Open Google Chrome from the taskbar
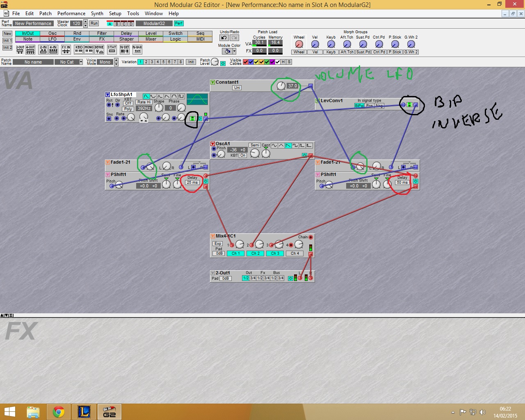Screen dimensions: 525x420 [x=59, y=412]
